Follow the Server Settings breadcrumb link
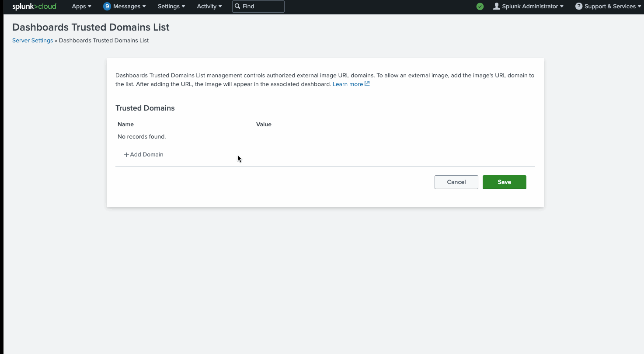The image size is (644, 354). coord(32,41)
